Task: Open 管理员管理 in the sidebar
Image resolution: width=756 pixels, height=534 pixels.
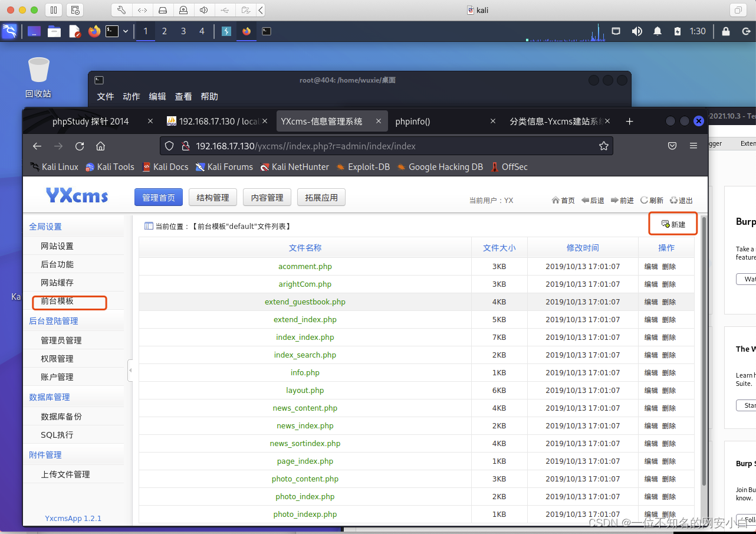Action: pos(61,340)
